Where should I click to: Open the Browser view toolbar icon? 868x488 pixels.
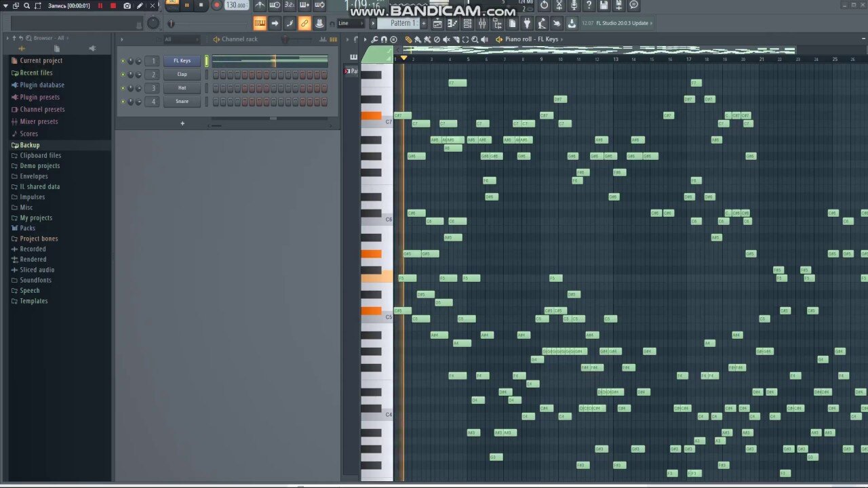click(x=497, y=23)
